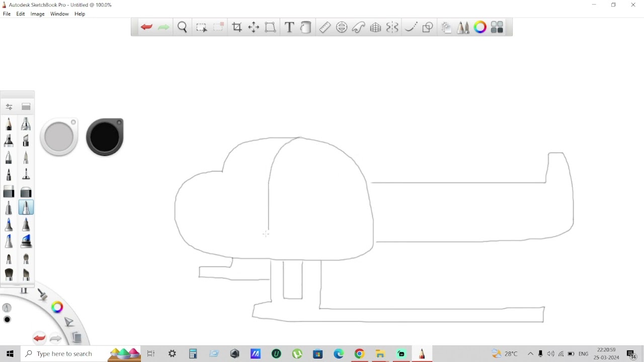Open the ENG language selector
The height and width of the screenshot is (362, 644).
point(584,354)
